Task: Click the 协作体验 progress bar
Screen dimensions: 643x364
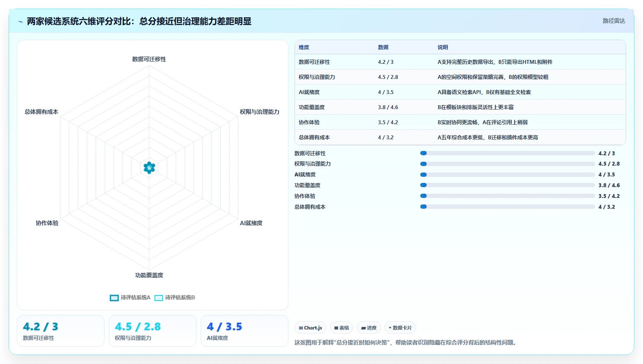Action: pyautogui.click(x=507, y=196)
